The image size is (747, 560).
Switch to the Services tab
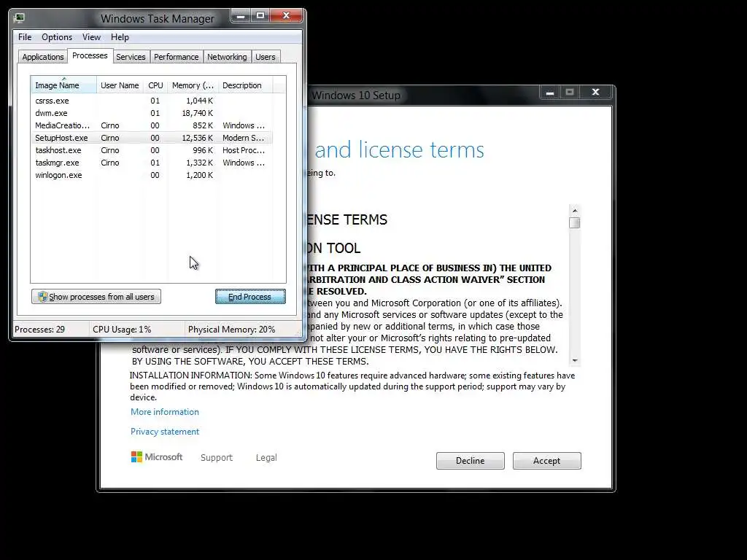coord(131,57)
